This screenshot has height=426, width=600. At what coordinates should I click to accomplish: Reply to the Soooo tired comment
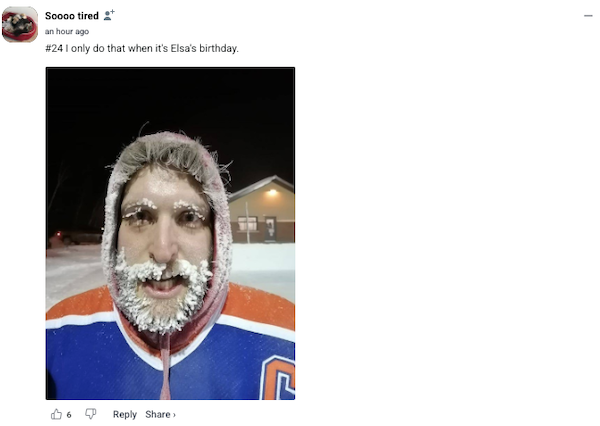coord(125,414)
